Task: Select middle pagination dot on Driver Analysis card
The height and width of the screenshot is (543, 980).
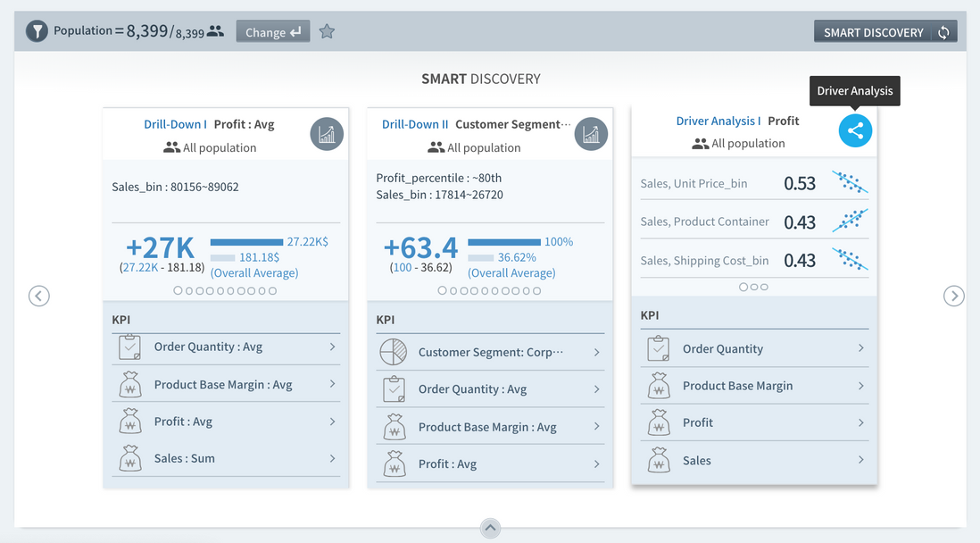Action: [x=754, y=288]
